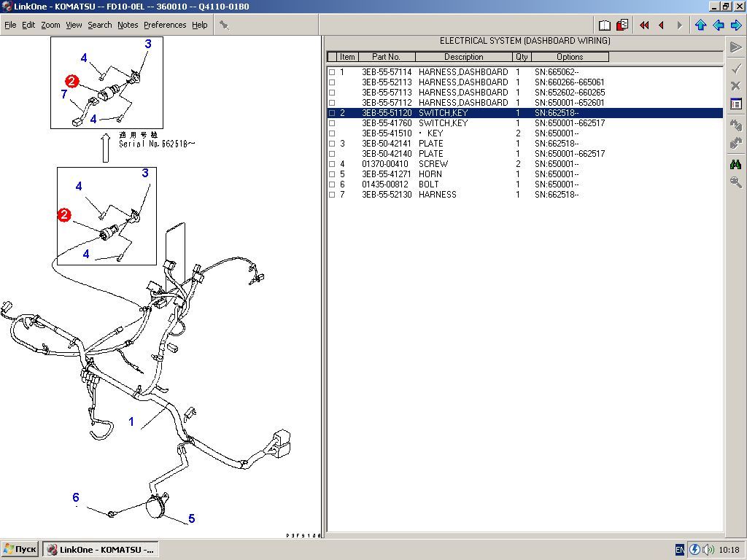Select the PLATE row 3EB-50-42140
Image resolution: width=747 pixels, height=560 pixels.
coord(525,154)
